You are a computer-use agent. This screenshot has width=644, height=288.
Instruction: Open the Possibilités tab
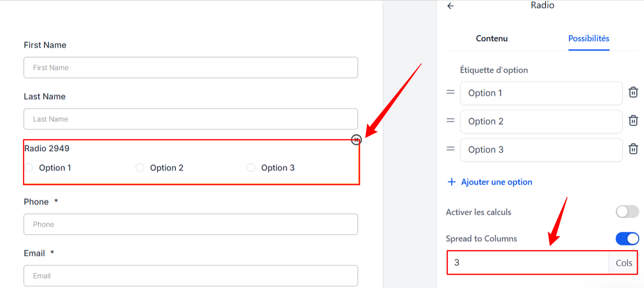(589, 39)
